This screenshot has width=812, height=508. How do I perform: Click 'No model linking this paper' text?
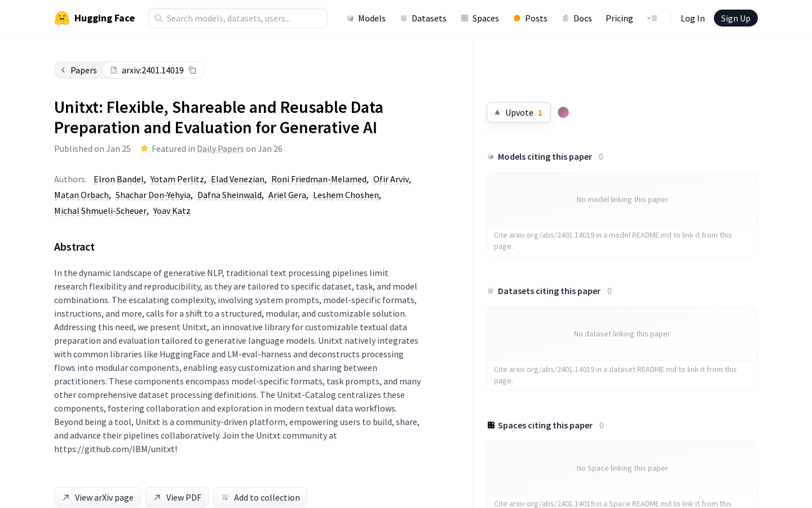pyautogui.click(x=622, y=199)
